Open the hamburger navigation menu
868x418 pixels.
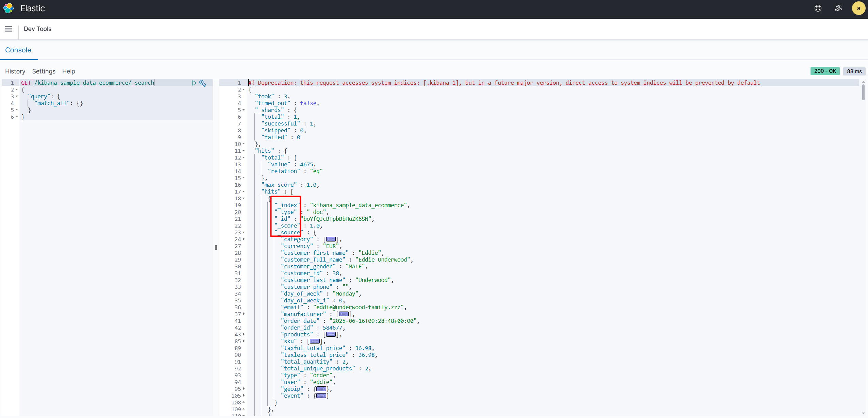(9, 29)
